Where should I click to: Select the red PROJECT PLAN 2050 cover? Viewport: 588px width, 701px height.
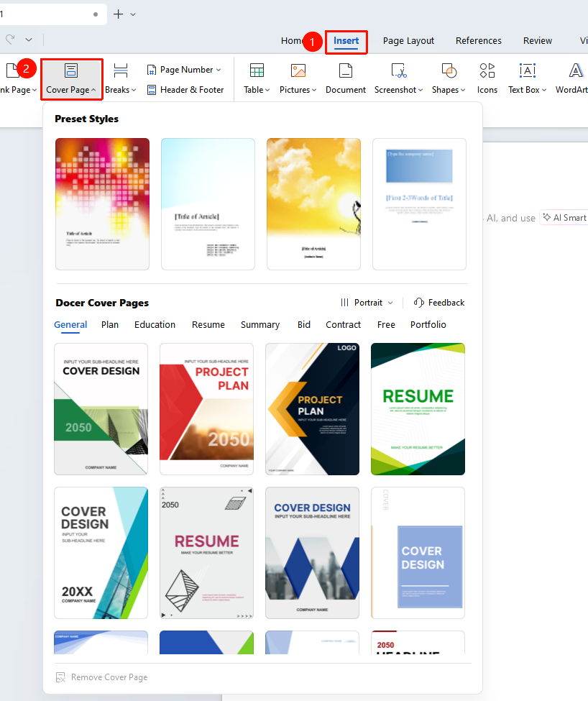206,409
